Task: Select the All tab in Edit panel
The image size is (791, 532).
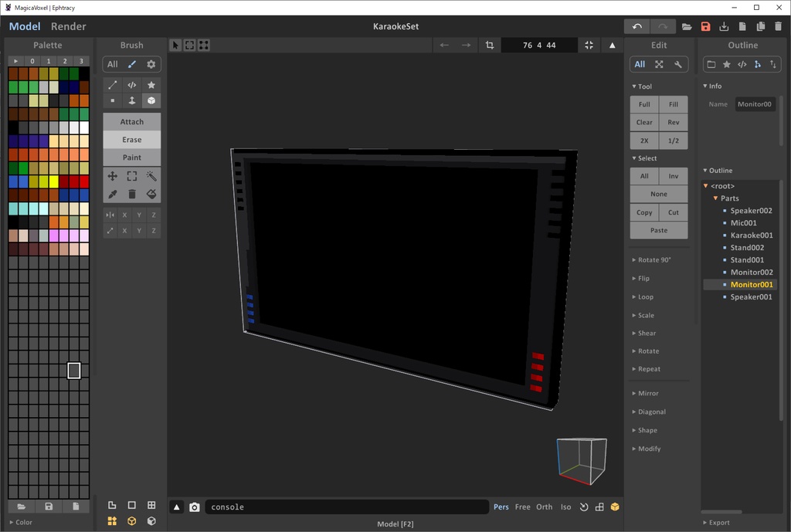Action: click(x=640, y=64)
